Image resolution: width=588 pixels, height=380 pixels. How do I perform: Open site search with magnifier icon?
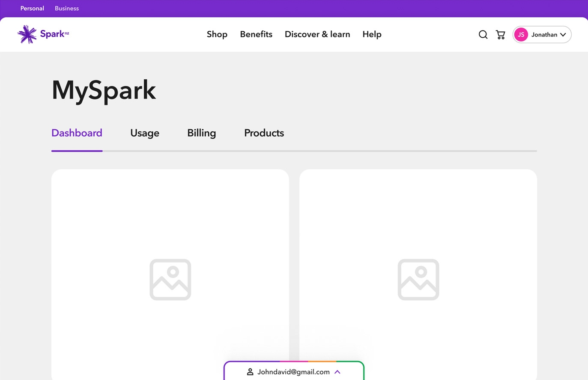pyautogui.click(x=483, y=35)
